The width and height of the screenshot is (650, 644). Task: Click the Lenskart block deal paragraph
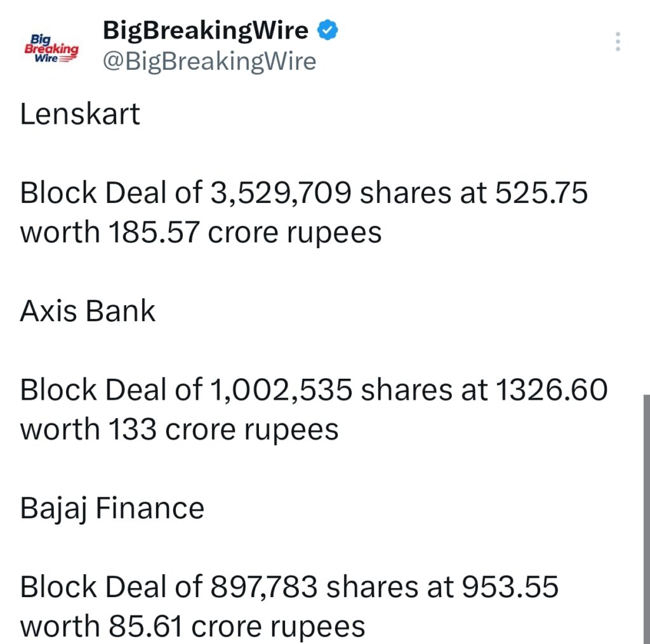click(305, 211)
